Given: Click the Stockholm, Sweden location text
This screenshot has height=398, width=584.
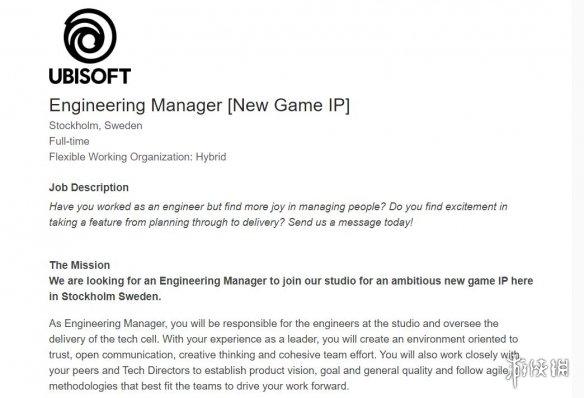Looking at the screenshot, I should (x=95, y=125).
